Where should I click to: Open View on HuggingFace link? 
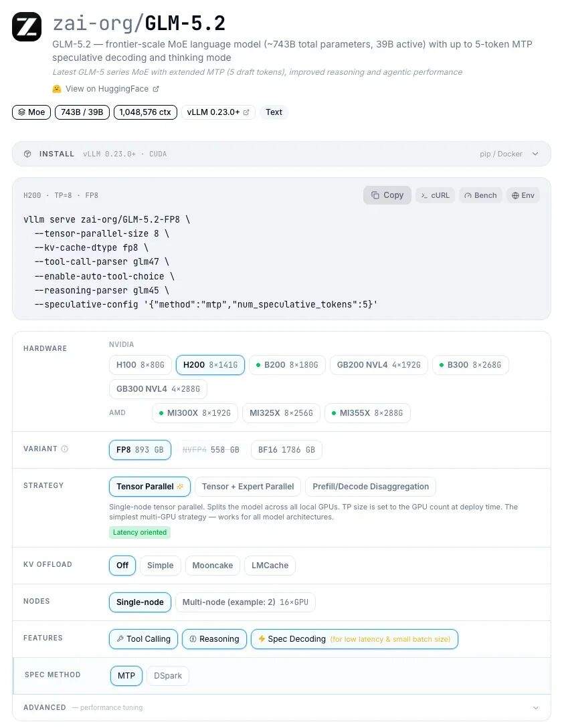[x=107, y=89]
